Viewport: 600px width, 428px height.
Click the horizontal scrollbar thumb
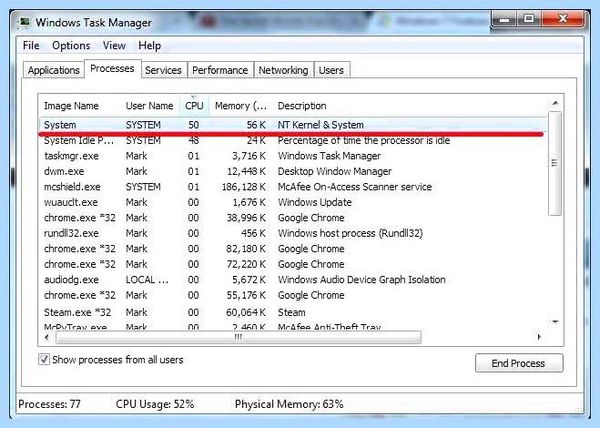(x=238, y=337)
